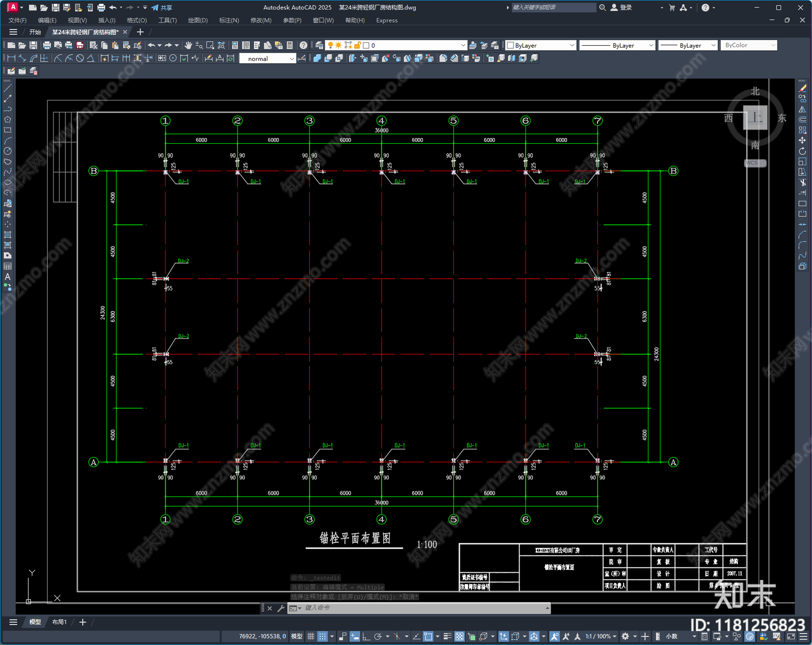Viewport: 812px width, 645px height.
Task: Toggle dynamic input in the status bar
Action: point(355,636)
